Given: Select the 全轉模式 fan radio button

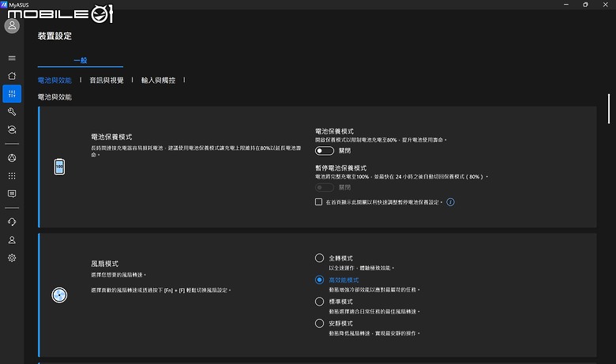Looking at the screenshot, I should (x=319, y=258).
